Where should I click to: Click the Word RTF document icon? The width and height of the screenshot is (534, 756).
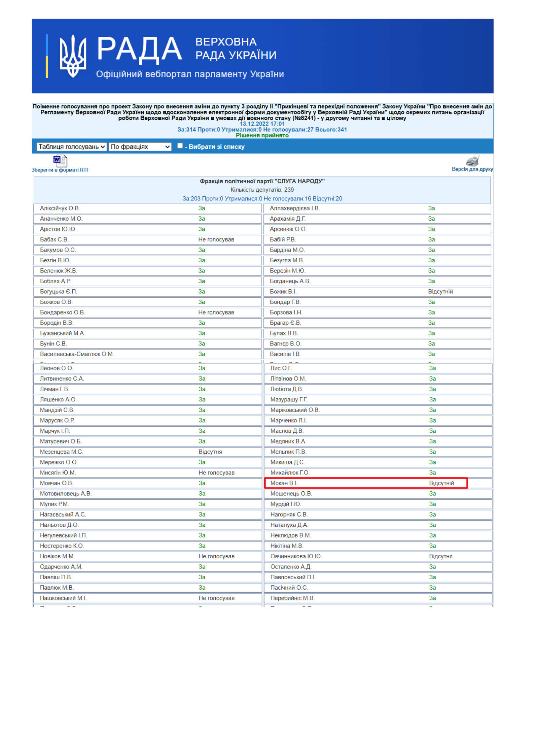click(x=60, y=161)
